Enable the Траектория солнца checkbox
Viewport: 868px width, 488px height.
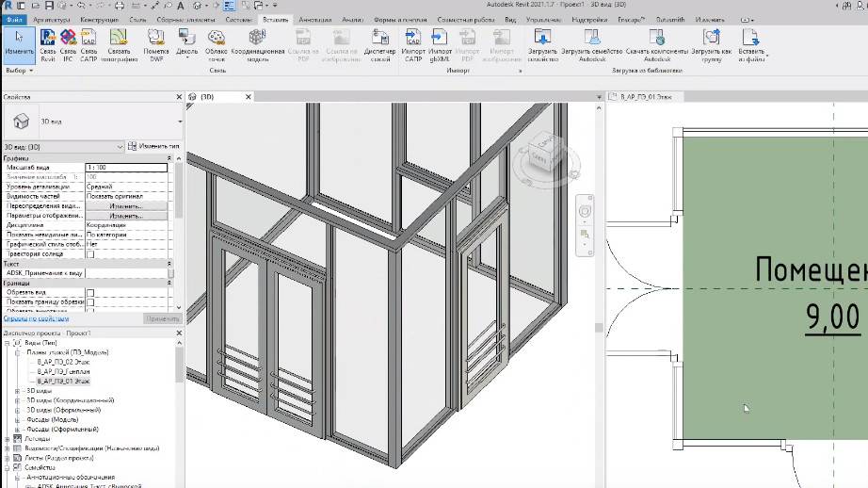click(90, 253)
